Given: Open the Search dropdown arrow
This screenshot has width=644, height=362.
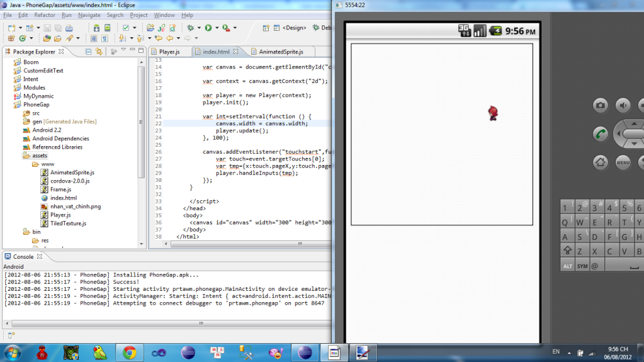Looking at the screenshot, I should pos(77,38).
